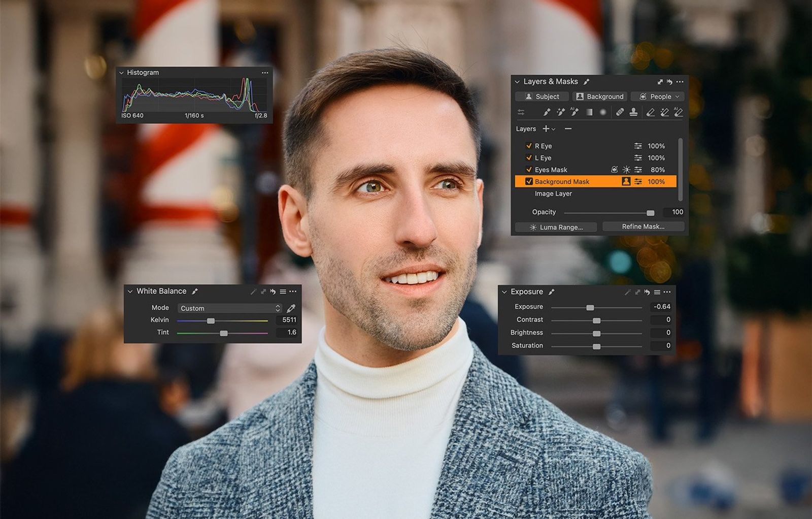Viewport: 812px width, 519px height.
Task: Open the Exposure panel three-dot menu
Action: pos(667,292)
